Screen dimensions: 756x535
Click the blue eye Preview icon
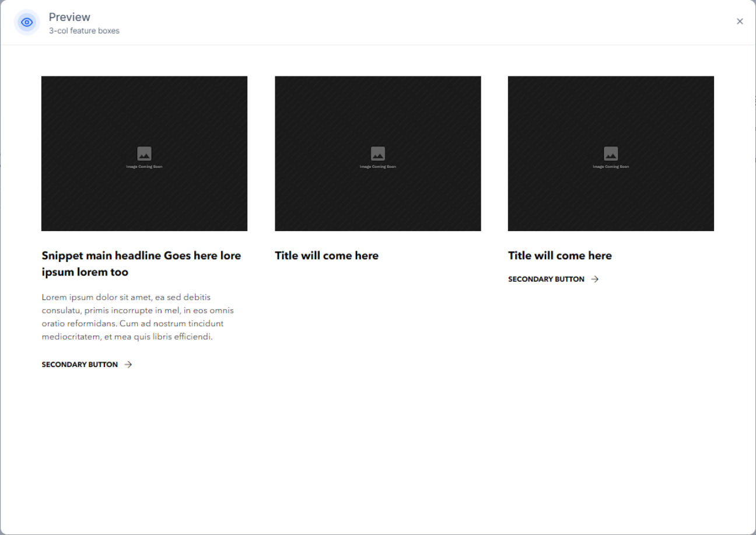27,23
